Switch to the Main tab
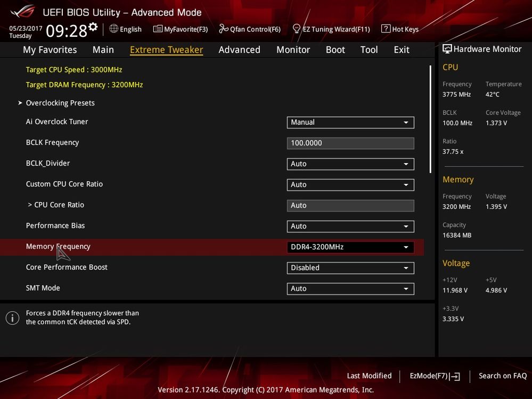Image resolution: width=532 pixels, height=399 pixels. (x=103, y=50)
